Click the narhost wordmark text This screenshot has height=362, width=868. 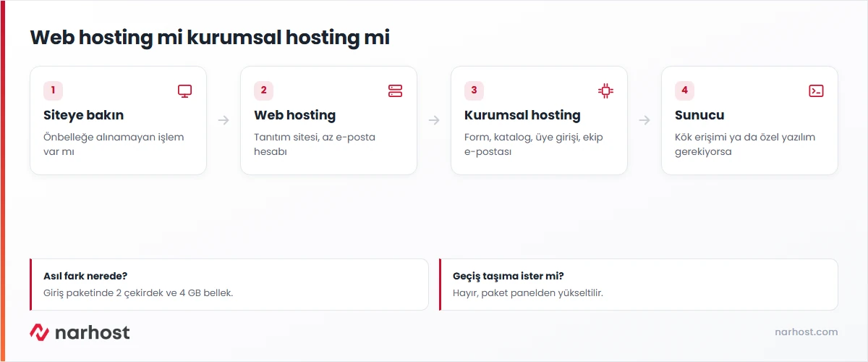[x=93, y=332]
